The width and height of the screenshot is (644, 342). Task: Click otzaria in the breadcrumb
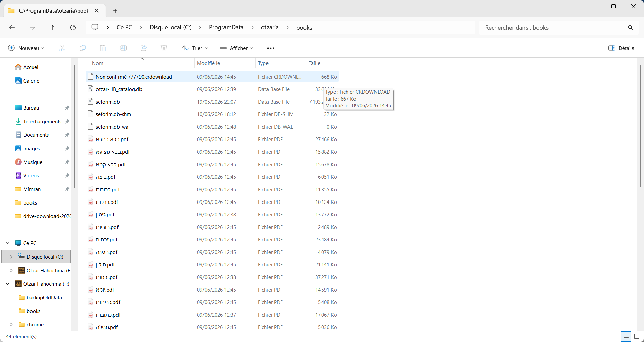click(270, 27)
